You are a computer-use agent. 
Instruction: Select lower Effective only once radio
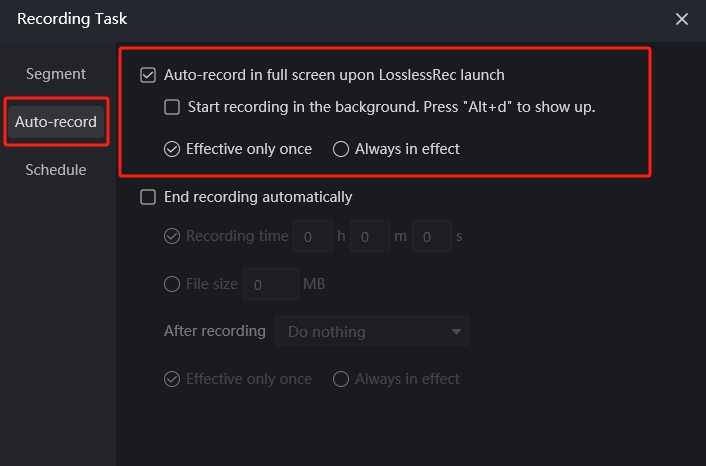click(172, 379)
